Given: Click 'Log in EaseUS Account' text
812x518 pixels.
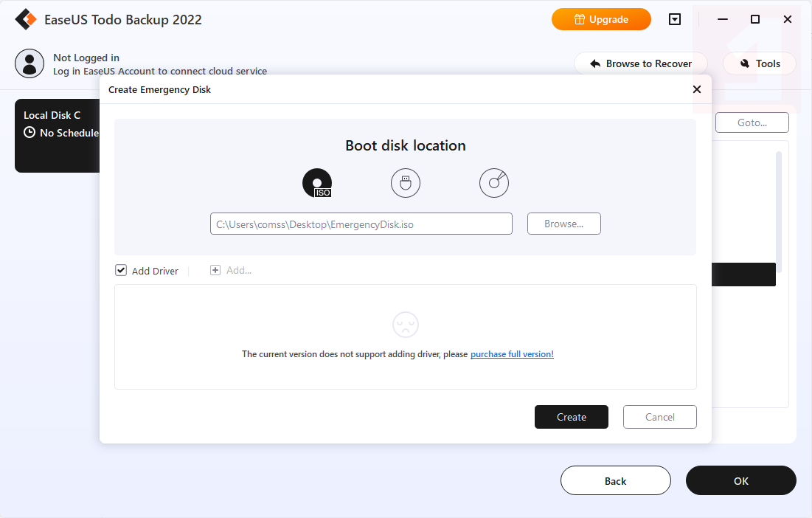Looking at the screenshot, I should coord(160,72).
